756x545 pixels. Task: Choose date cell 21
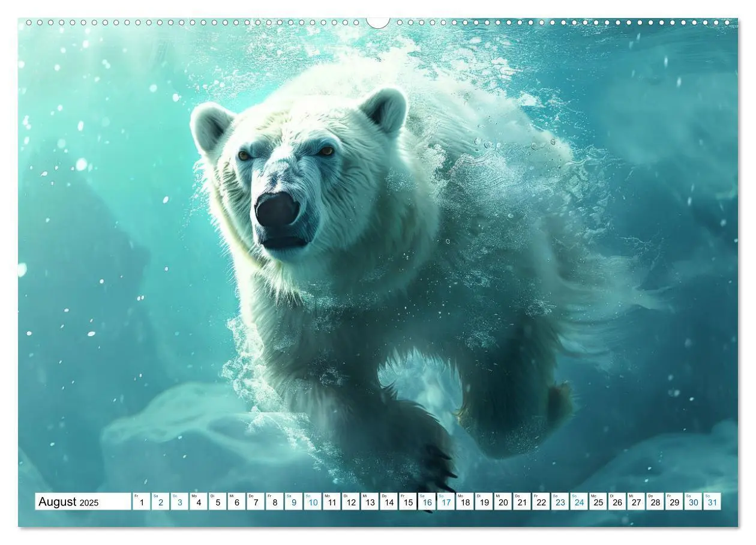(522, 502)
